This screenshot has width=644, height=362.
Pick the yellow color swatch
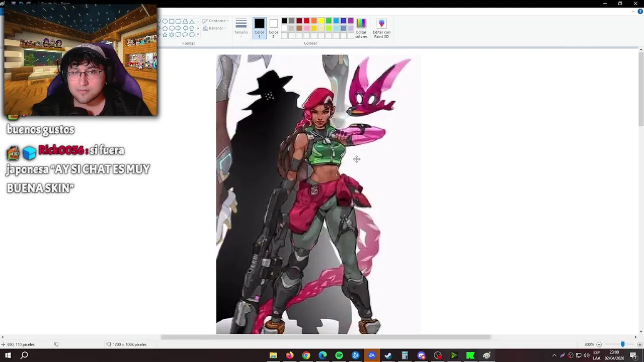pyautogui.click(x=321, y=21)
